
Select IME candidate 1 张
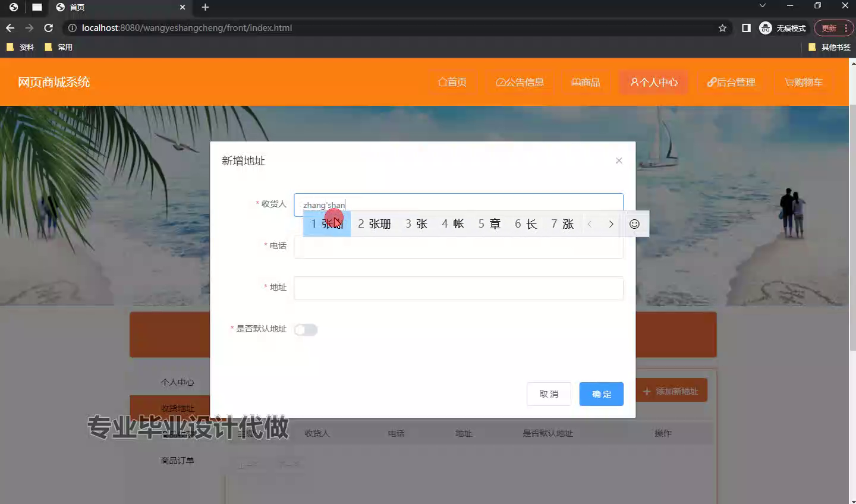327,224
